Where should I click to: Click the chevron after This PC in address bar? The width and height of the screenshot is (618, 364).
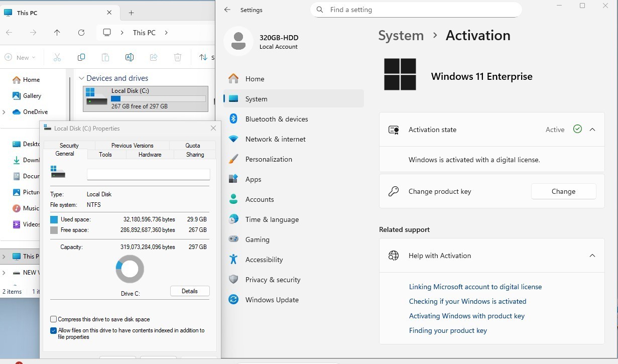(166, 33)
